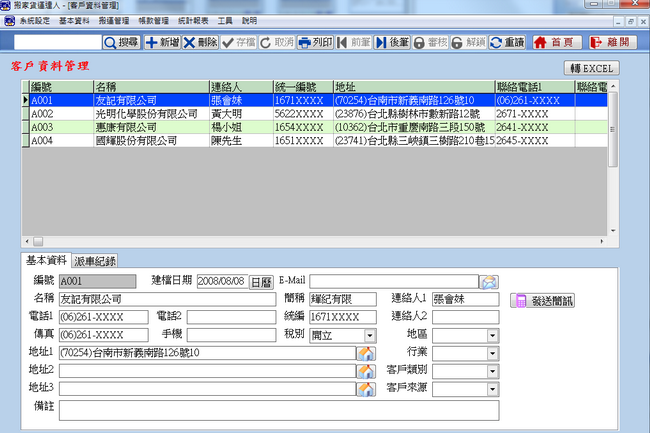Click contact cell 黃大明

click(x=241, y=114)
